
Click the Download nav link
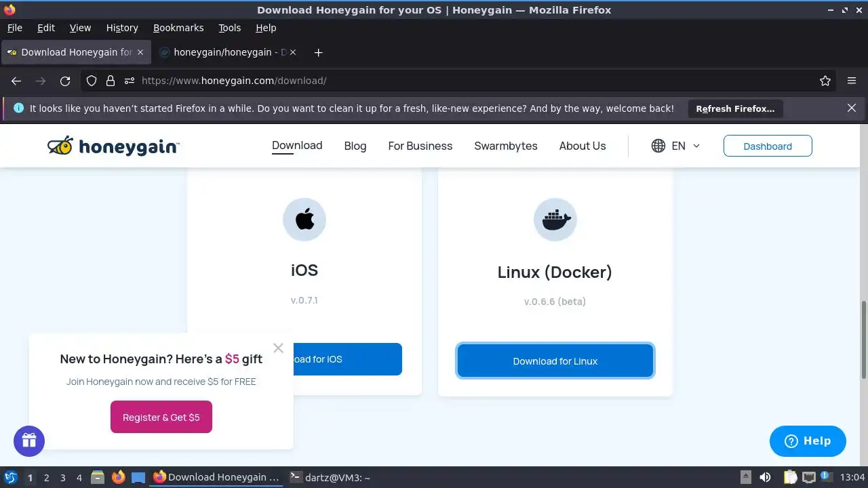[x=297, y=145]
